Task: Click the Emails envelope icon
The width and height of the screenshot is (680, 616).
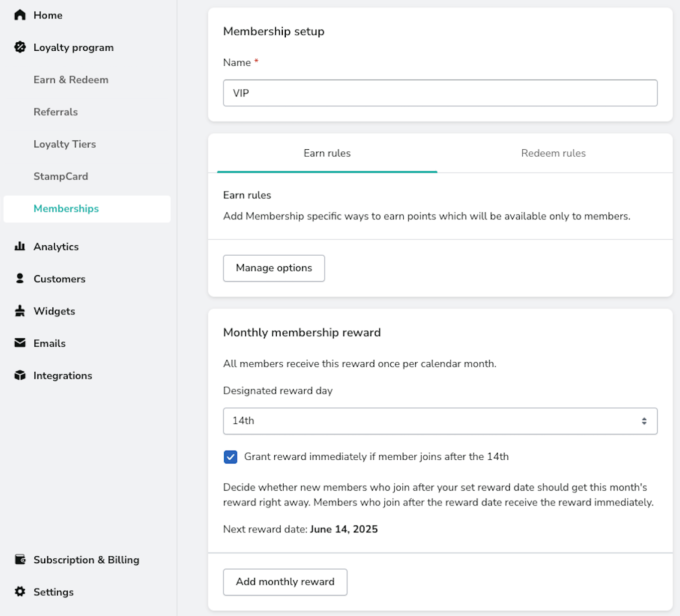Action: pyautogui.click(x=20, y=343)
